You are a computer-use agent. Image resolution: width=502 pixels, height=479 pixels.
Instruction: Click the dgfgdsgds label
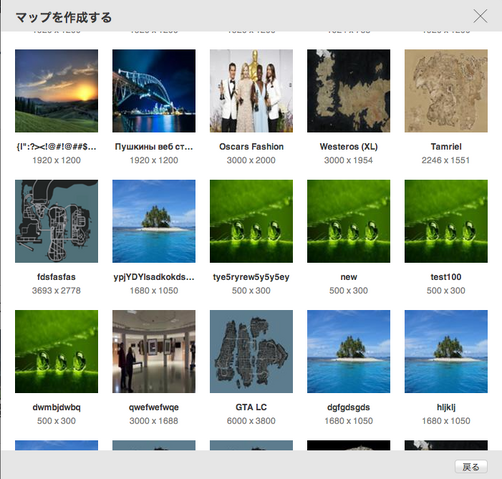[349, 407]
